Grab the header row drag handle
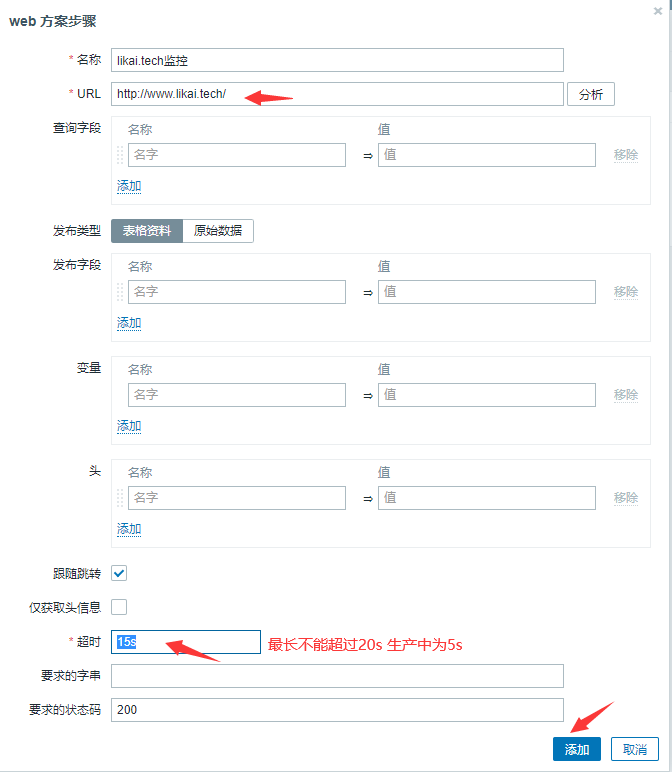 point(120,498)
